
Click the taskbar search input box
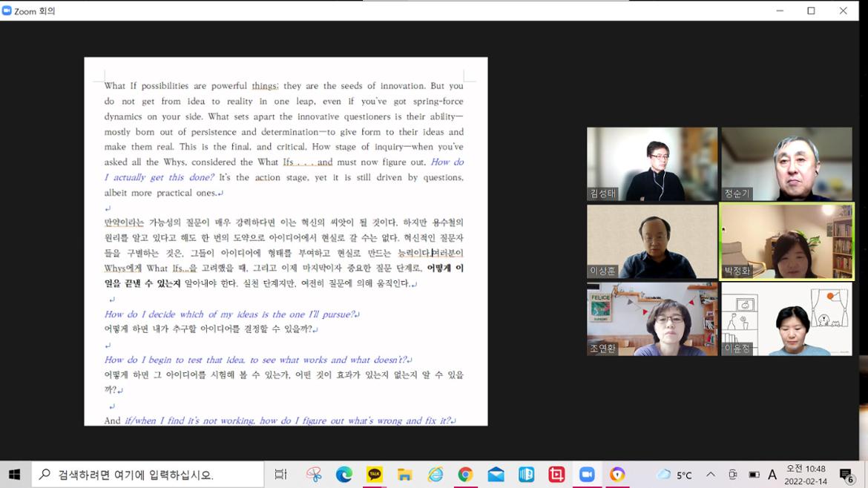148,475
